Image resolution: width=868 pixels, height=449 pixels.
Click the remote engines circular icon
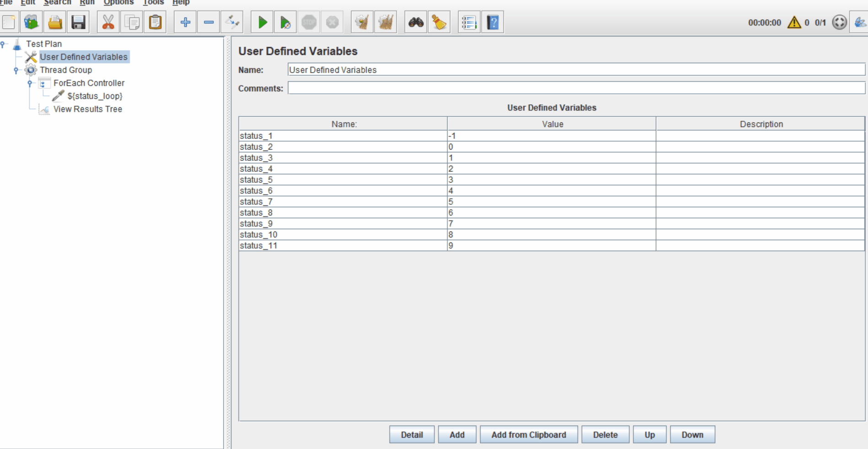[839, 22]
